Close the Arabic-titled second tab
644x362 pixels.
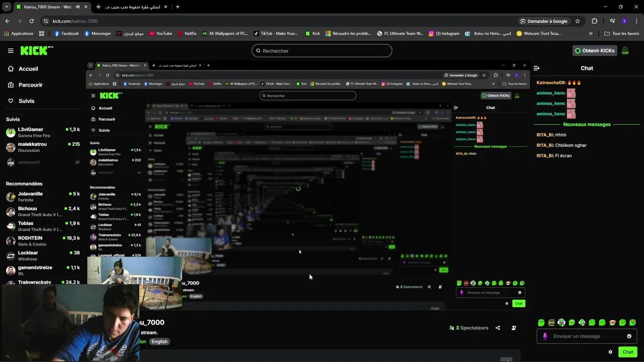166,7
